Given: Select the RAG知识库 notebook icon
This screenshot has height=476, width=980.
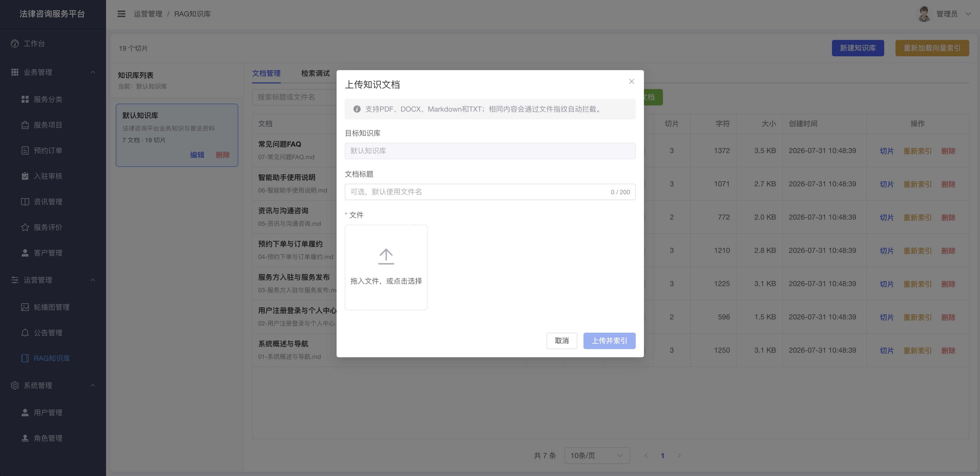Looking at the screenshot, I should [x=25, y=358].
